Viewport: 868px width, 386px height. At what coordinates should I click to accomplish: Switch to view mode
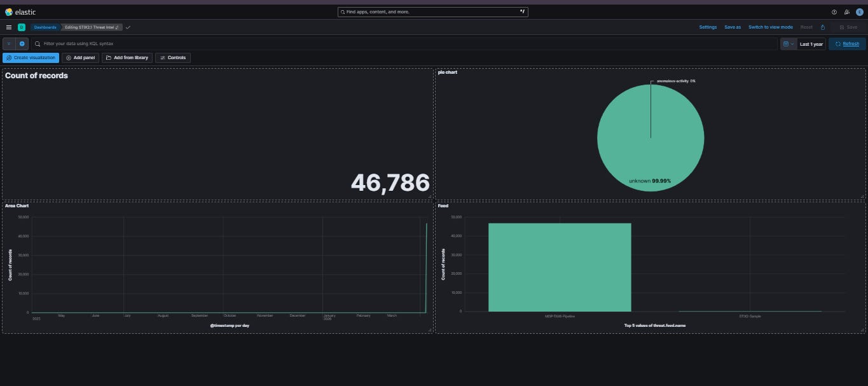[x=771, y=27]
